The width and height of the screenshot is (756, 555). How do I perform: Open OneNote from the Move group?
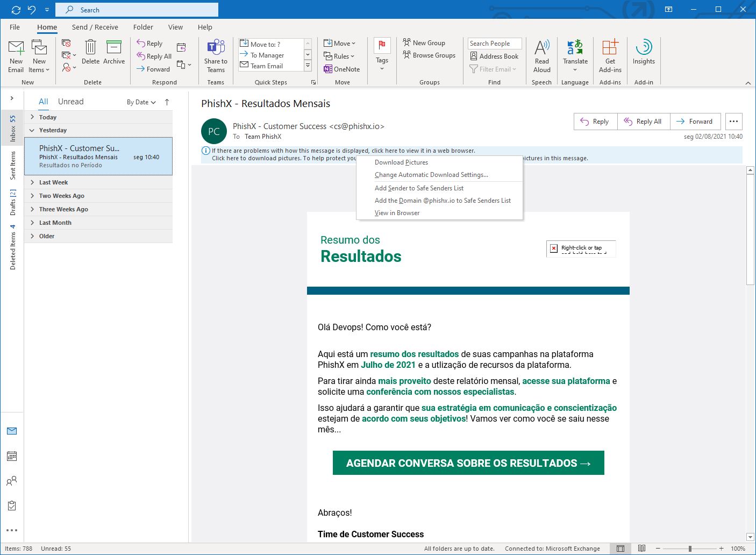pos(342,69)
